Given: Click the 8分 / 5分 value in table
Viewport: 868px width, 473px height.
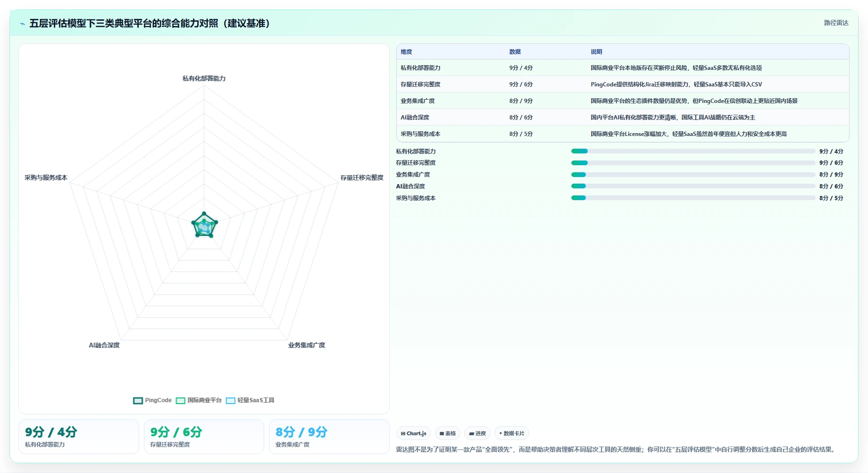Looking at the screenshot, I should click(521, 134).
